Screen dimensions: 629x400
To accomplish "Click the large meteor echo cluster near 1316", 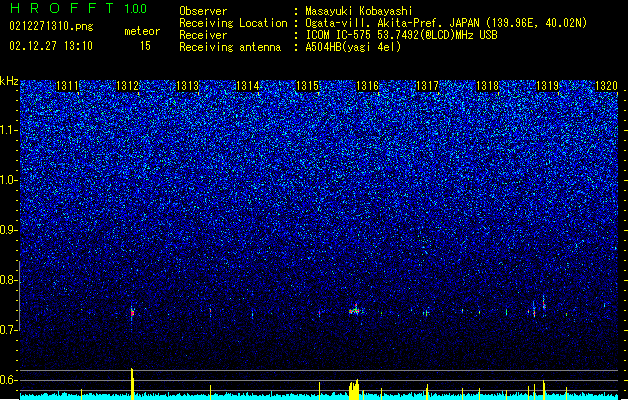I will pyautogui.click(x=355, y=310).
